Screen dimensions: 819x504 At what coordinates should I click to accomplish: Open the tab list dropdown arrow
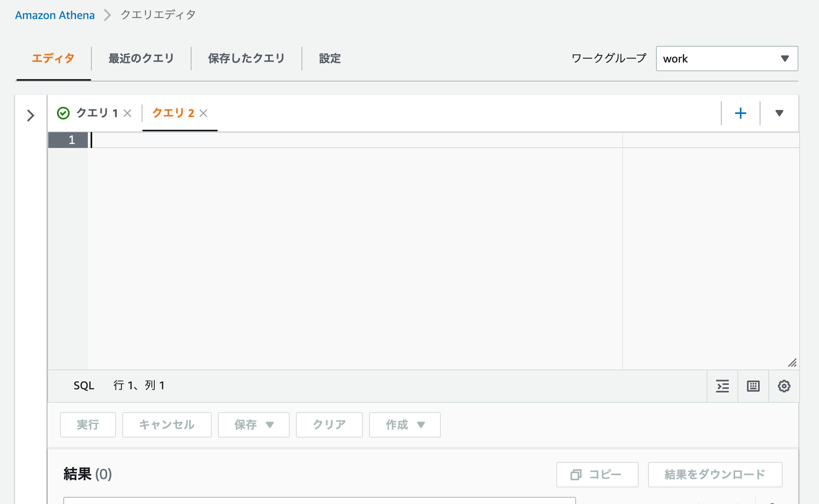tap(779, 113)
